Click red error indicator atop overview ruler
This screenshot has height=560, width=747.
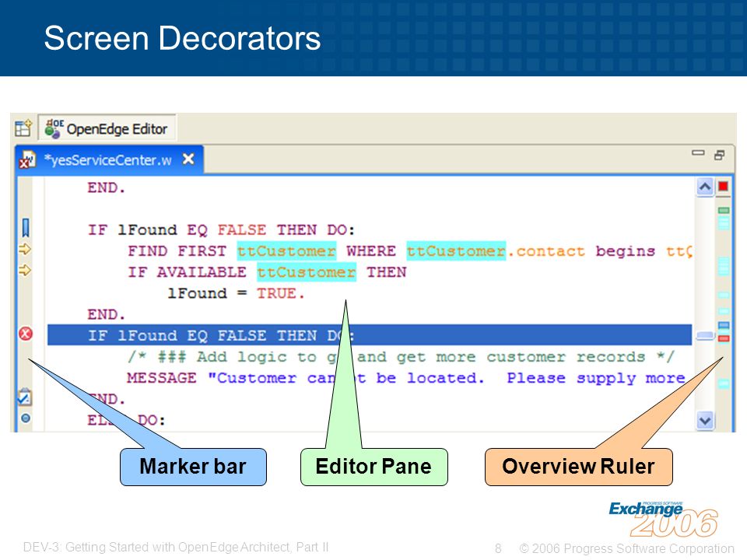coord(723,186)
